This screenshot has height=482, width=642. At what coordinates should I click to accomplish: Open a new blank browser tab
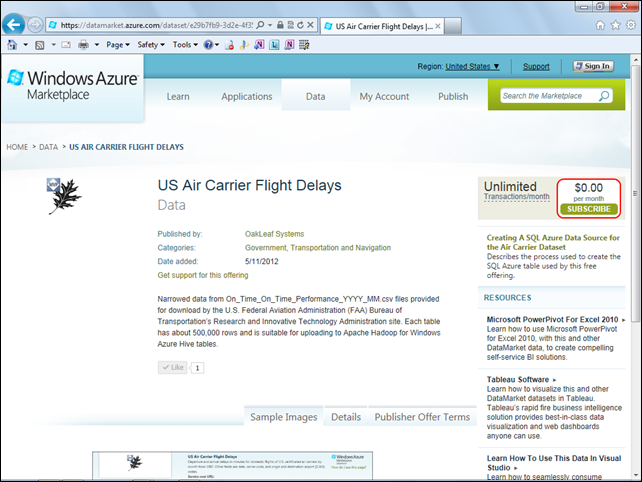(453, 26)
